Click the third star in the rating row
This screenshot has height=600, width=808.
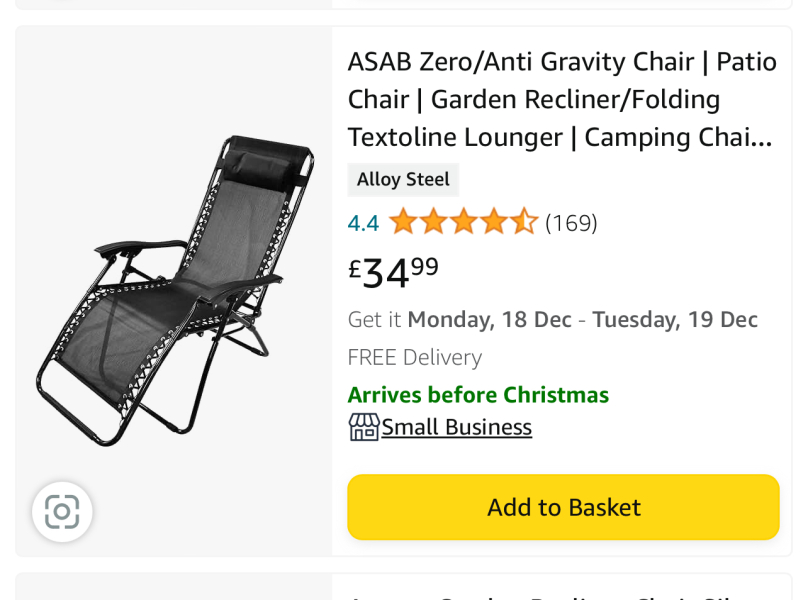click(464, 221)
